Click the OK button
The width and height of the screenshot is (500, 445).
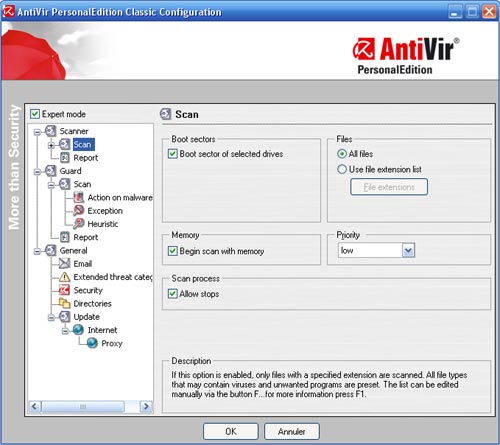tap(231, 432)
